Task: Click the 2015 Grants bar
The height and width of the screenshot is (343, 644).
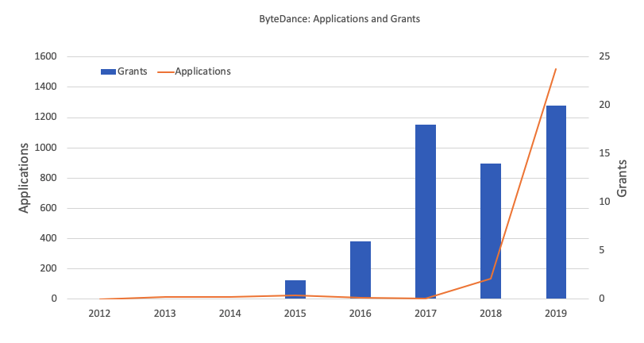Action: [x=295, y=290]
